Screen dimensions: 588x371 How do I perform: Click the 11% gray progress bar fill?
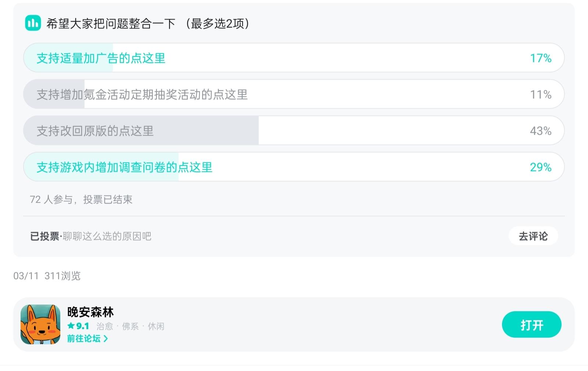(x=54, y=94)
